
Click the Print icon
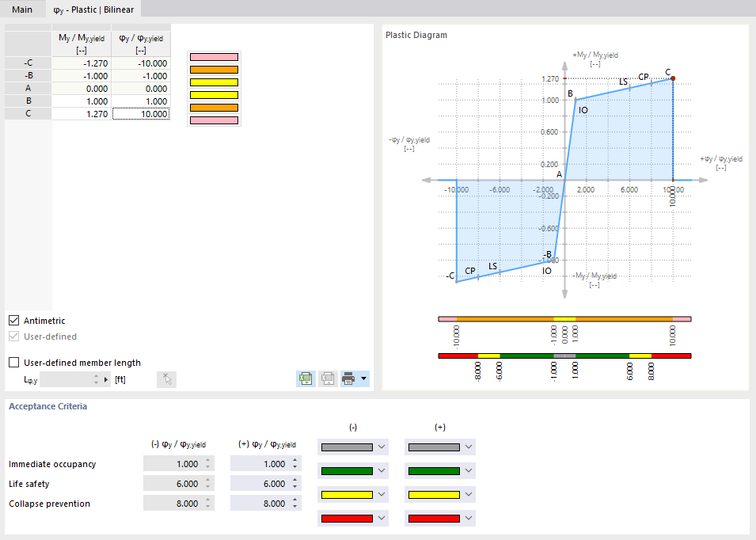pyautogui.click(x=347, y=378)
